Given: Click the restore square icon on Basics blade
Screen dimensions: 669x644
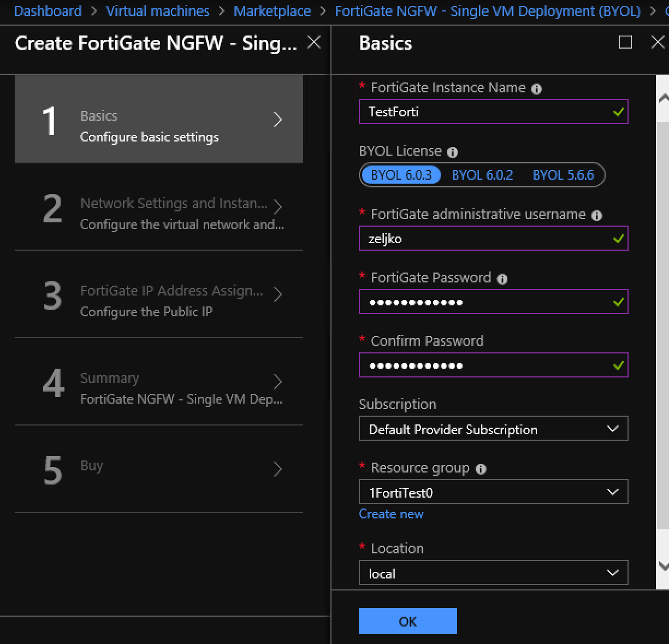Looking at the screenshot, I should tap(625, 42).
